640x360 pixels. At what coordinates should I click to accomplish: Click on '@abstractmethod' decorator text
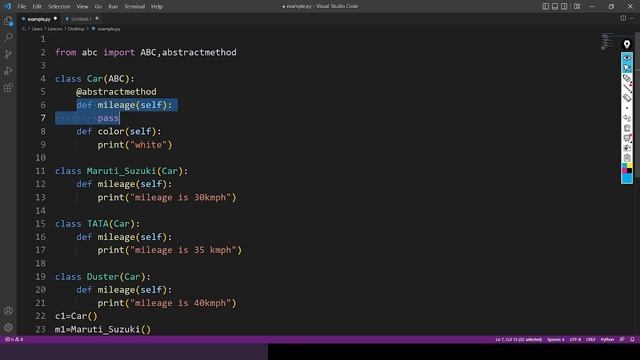(116, 92)
